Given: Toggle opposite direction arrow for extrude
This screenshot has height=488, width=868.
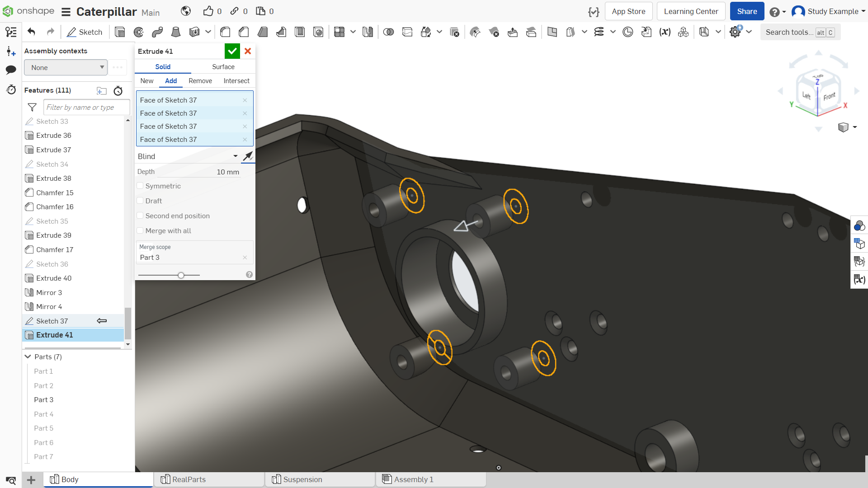Looking at the screenshot, I should point(248,156).
